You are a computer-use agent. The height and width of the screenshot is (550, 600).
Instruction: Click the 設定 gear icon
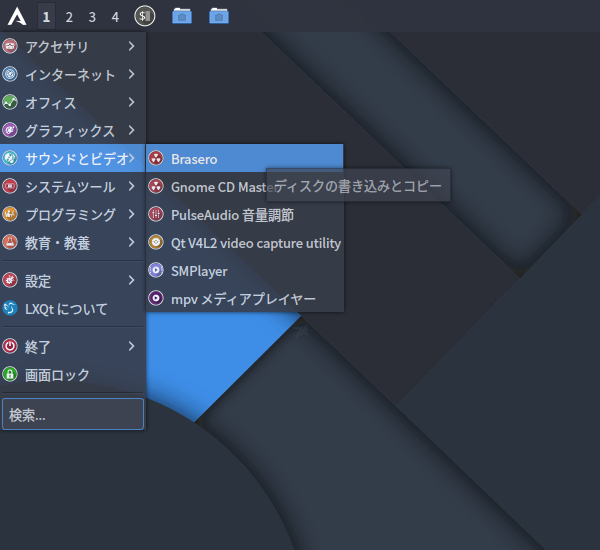(x=10, y=280)
